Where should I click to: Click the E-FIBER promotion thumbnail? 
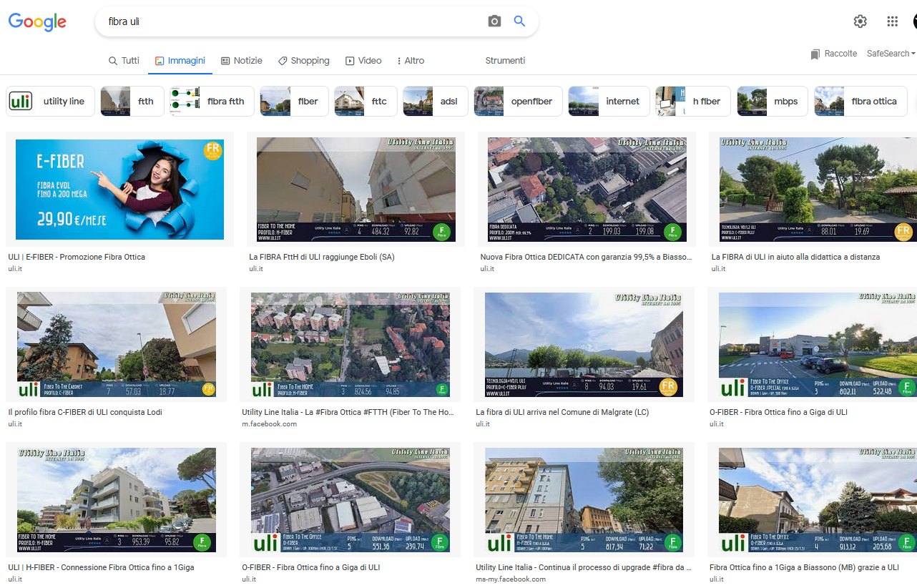pos(119,189)
